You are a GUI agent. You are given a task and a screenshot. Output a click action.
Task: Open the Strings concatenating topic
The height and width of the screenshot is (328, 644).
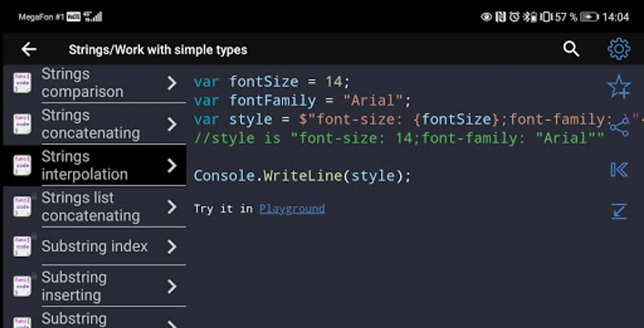(95, 124)
